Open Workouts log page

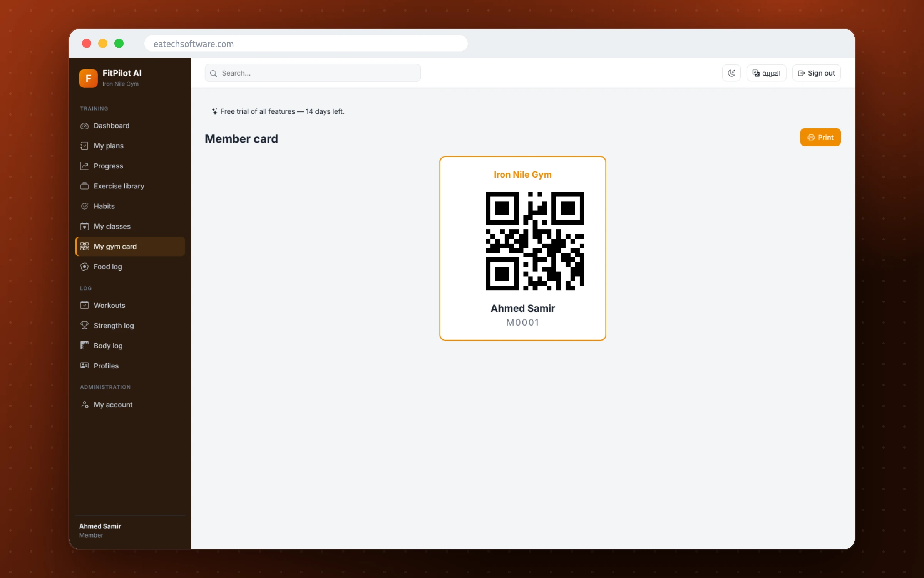pos(130,305)
